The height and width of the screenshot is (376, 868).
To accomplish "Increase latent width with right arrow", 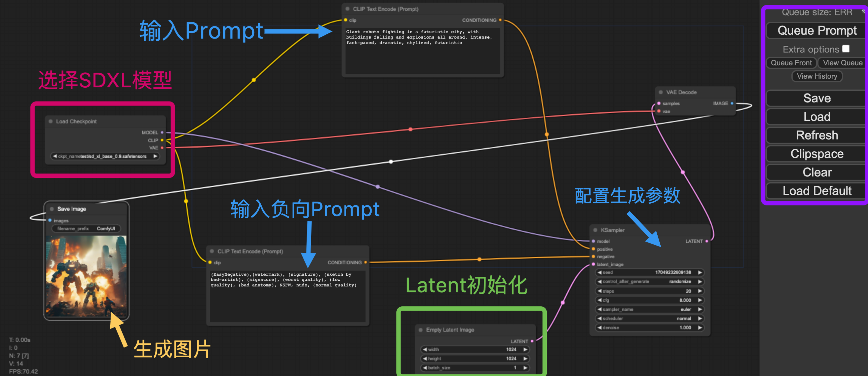I will tap(525, 349).
